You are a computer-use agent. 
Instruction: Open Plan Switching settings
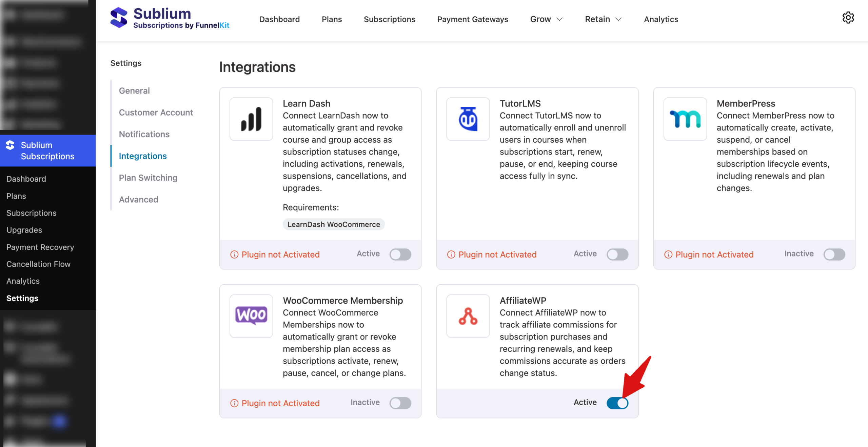point(148,178)
